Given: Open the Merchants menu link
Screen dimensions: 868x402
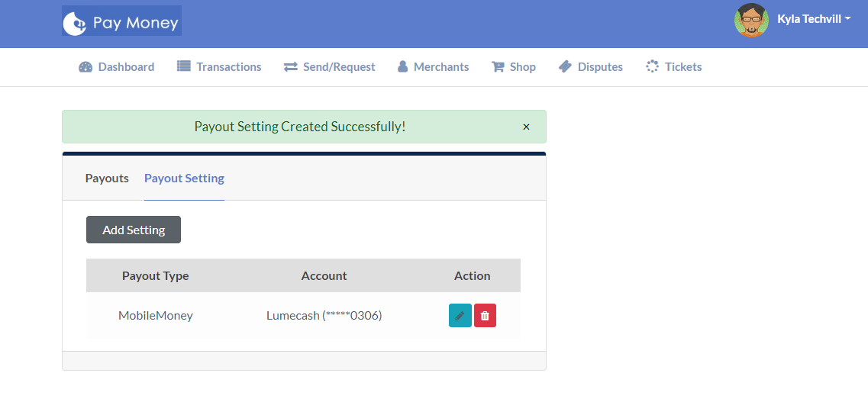Looking at the screenshot, I should click(x=440, y=67).
